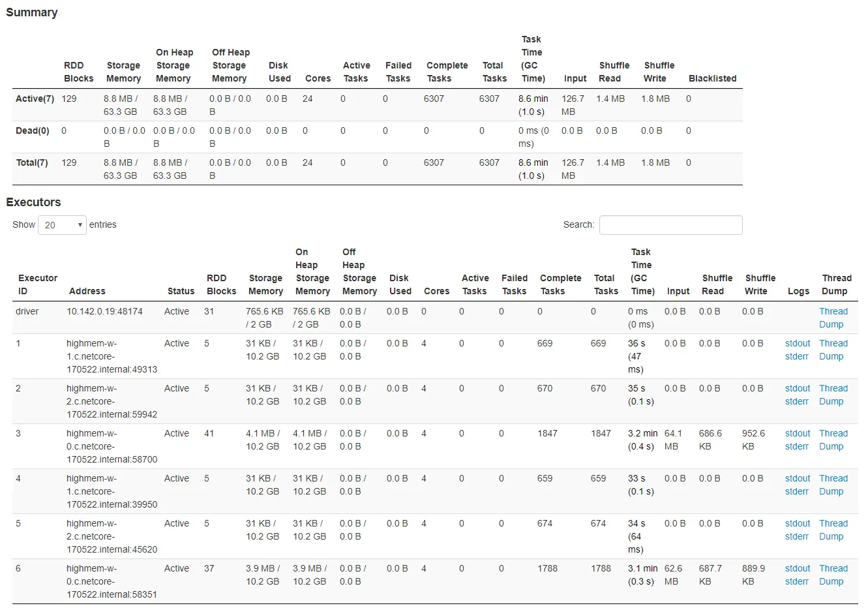Click the Search input field

(x=670, y=225)
